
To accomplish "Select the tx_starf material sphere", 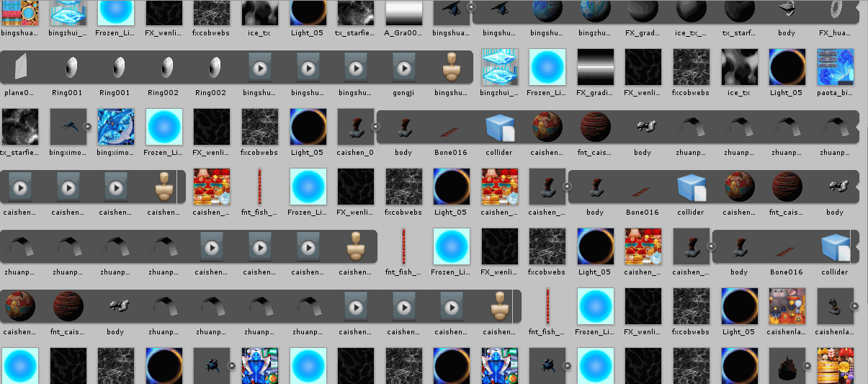I will pyautogui.click(x=738, y=12).
